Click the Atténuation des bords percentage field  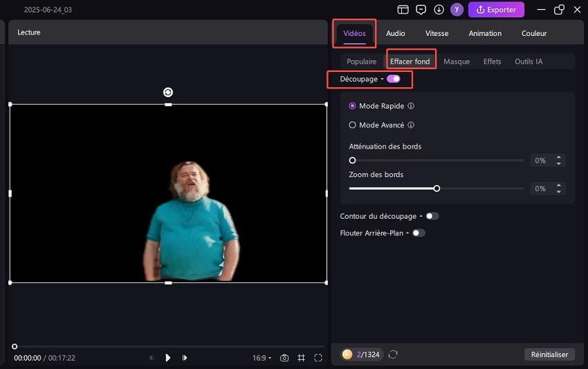(540, 161)
